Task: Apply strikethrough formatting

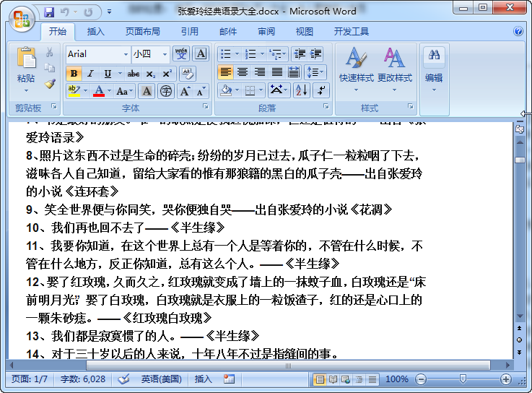Action: pyautogui.click(x=134, y=74)
